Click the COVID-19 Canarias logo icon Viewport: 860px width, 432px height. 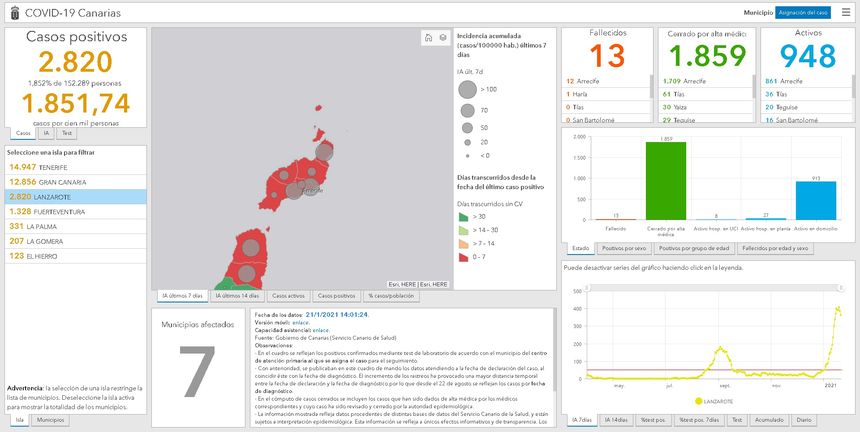[x=12, y=13]
